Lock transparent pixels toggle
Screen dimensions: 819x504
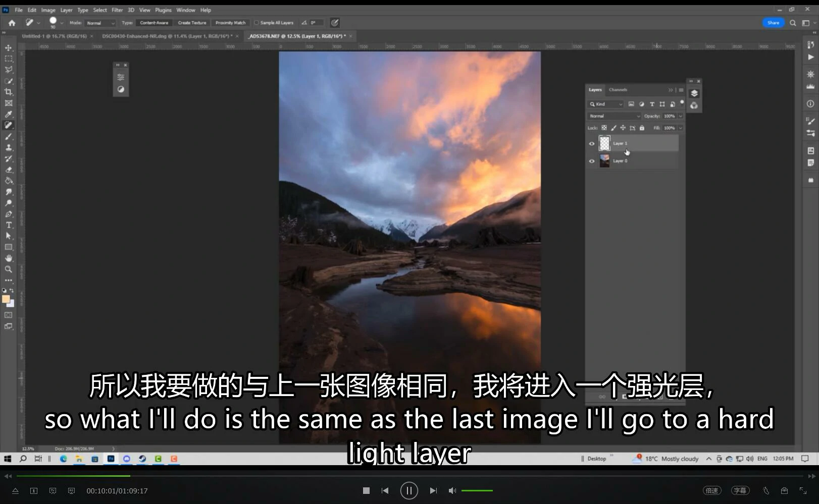pyautogui.click(x=604, y=128)
